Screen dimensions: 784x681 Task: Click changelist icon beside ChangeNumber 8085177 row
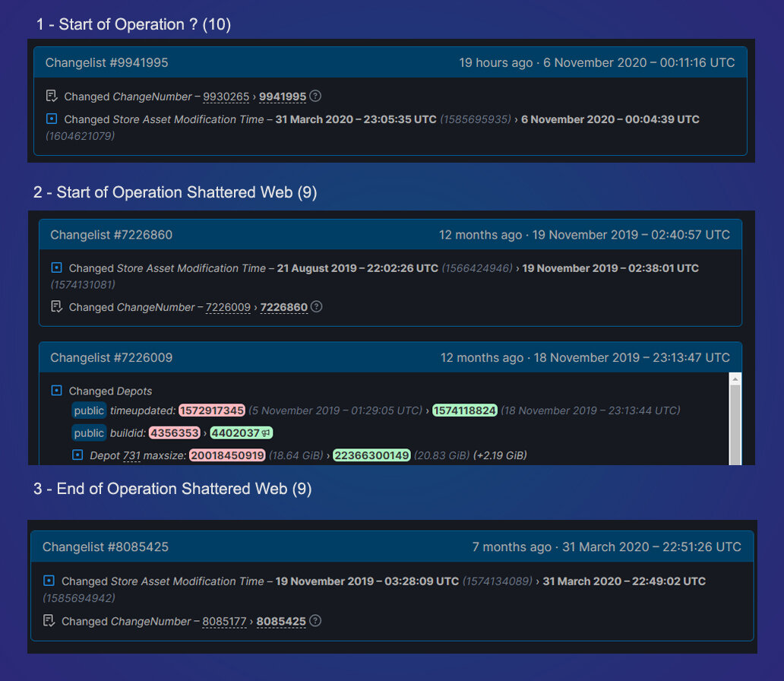49,621
